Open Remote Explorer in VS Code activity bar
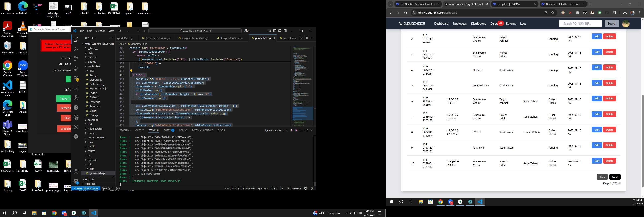The height and width of the screenshot is (217, 644). (x=76, y=88)
